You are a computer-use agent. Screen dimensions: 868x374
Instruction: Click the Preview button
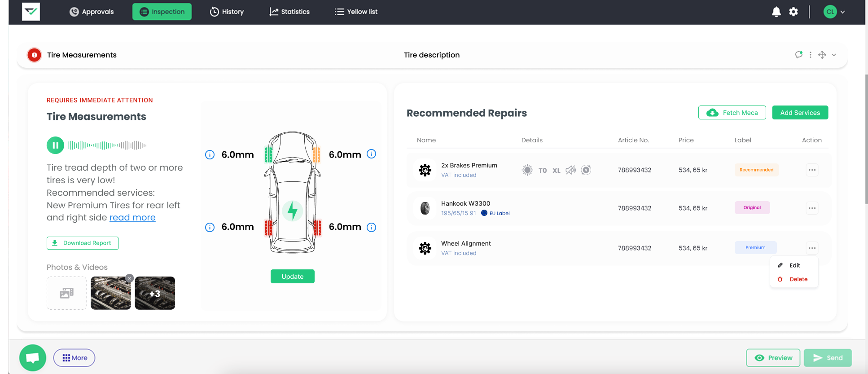coord(773,358)
